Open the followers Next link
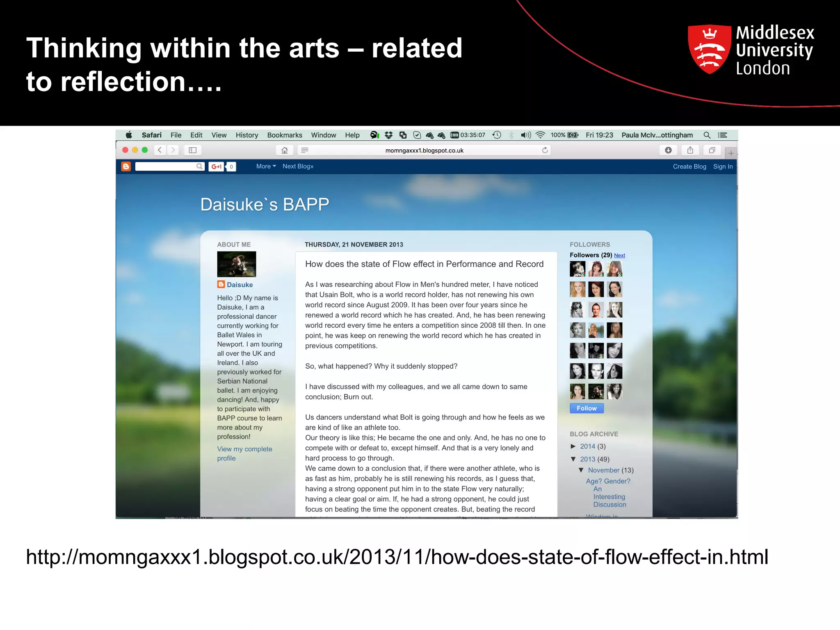This screenshot has width=840, height=630. click(619, 256)
